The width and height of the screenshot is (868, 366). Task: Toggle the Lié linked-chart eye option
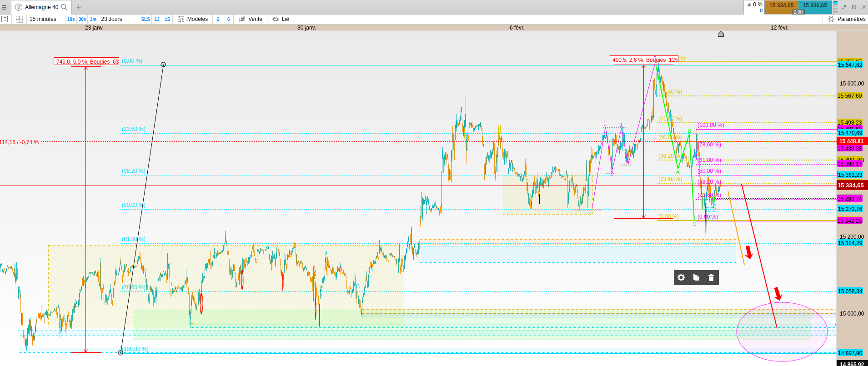tap(281, 19)
